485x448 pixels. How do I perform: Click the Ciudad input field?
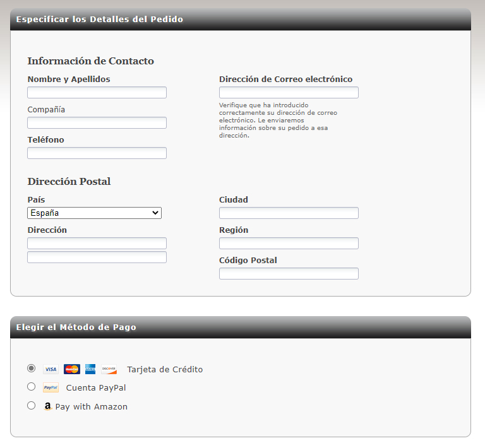click(289, 213)
